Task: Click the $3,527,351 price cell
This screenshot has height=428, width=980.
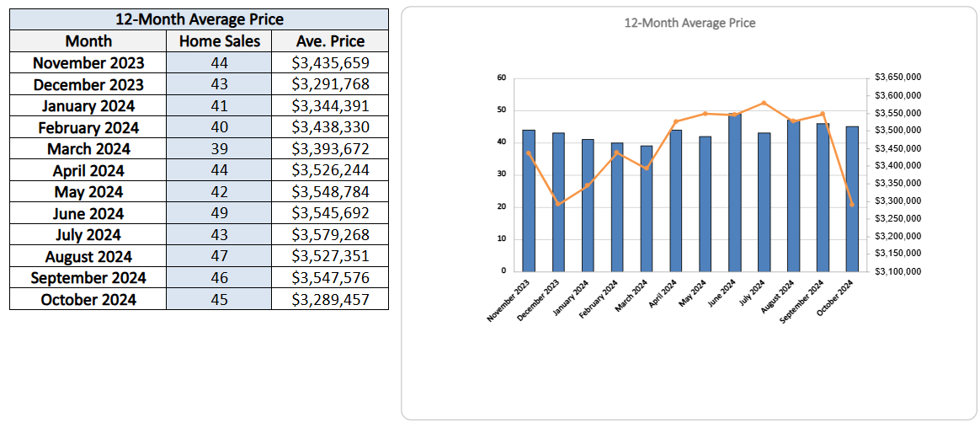Action: (x=330, y=257)
